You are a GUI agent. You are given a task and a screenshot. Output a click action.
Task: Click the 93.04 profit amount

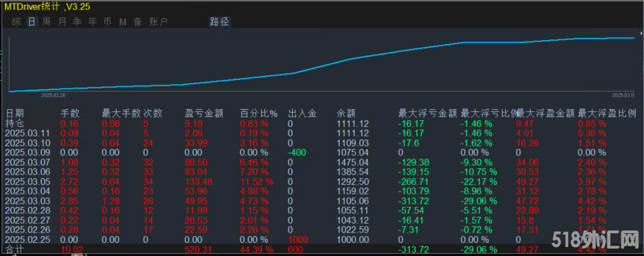pos(197,172)
